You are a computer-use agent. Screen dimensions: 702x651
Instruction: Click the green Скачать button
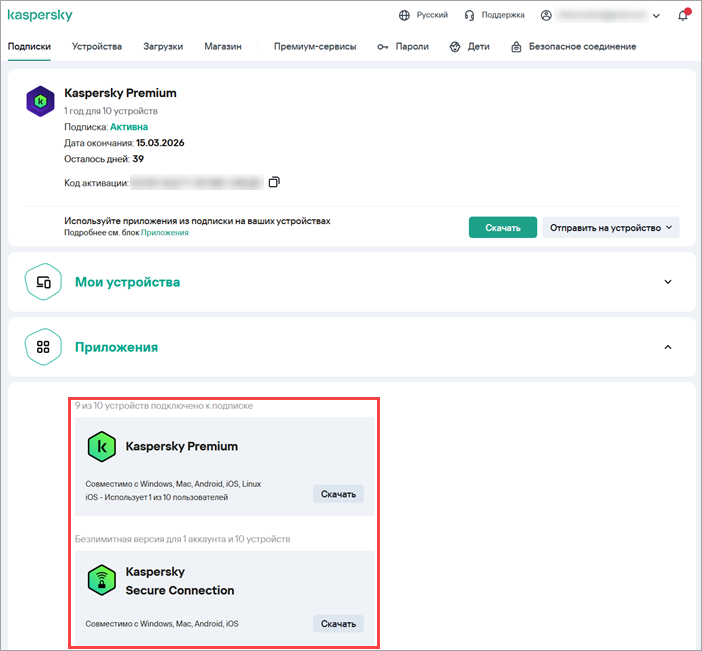[503, 227]
